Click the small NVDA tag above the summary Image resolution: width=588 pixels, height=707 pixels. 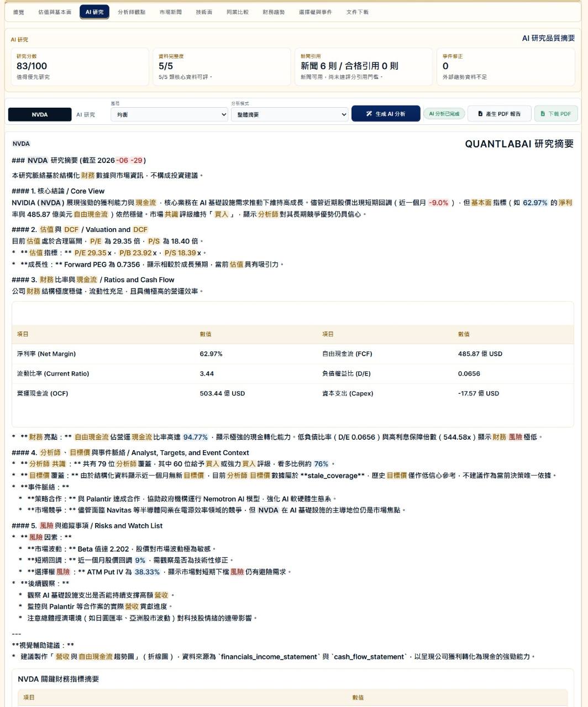click(x=21, y=144)
